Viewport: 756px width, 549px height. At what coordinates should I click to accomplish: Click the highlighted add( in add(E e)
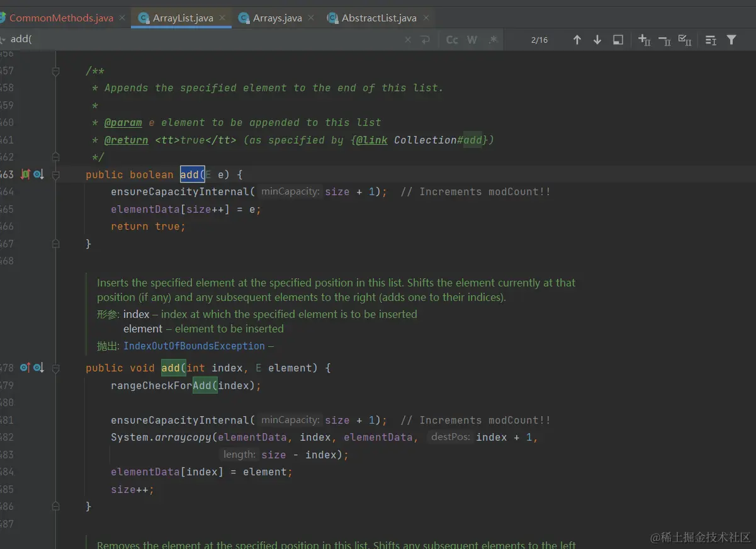193,174
